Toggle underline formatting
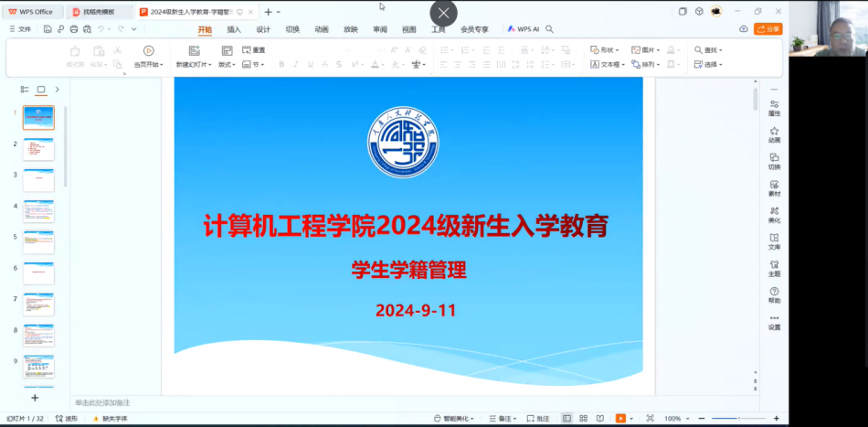This screenshot has height=427, width=868. point(311,65)
